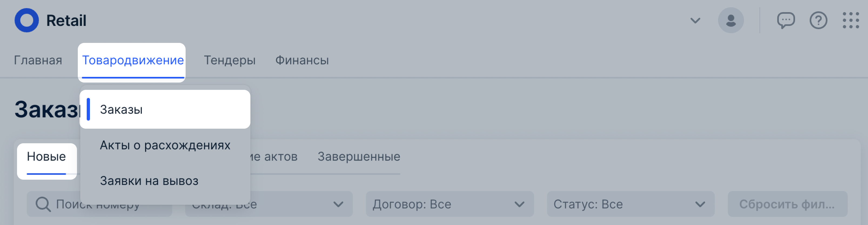Click the blue Retail logo icon
This screenshot has height=225, width=868.
[27, 20]
